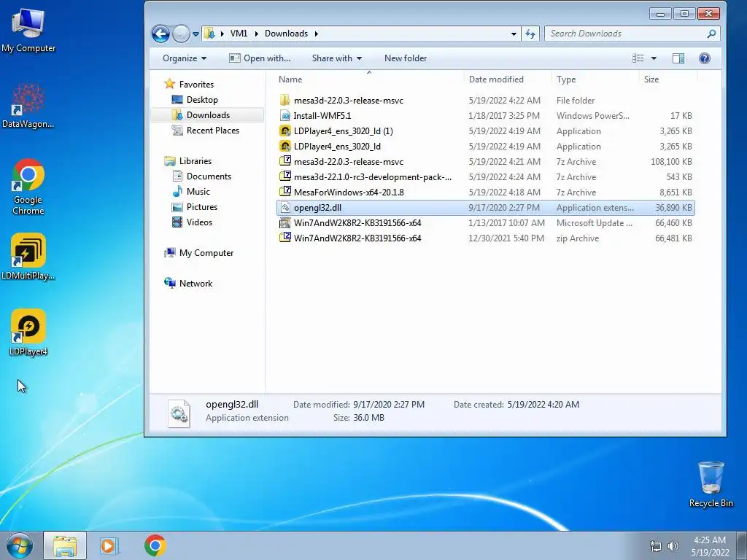Expand the arrow after Downloads in breadcrumb
The image size is (747, 560).
317,34
